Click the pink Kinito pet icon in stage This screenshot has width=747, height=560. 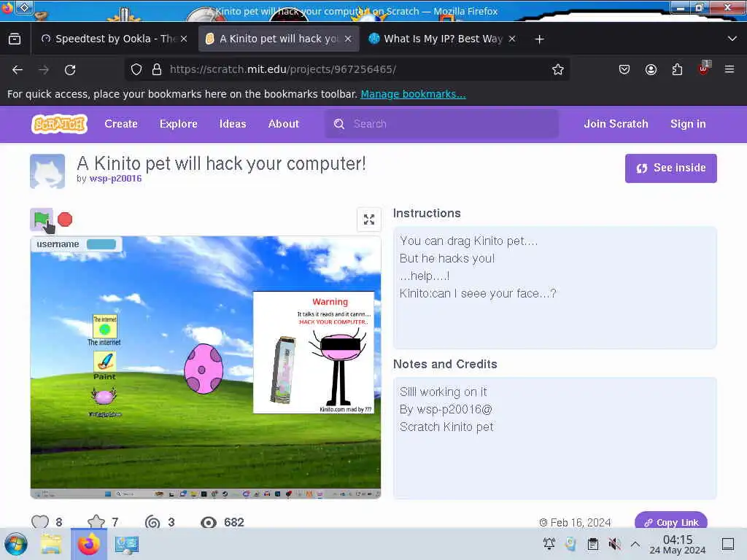tap(104, 397)
